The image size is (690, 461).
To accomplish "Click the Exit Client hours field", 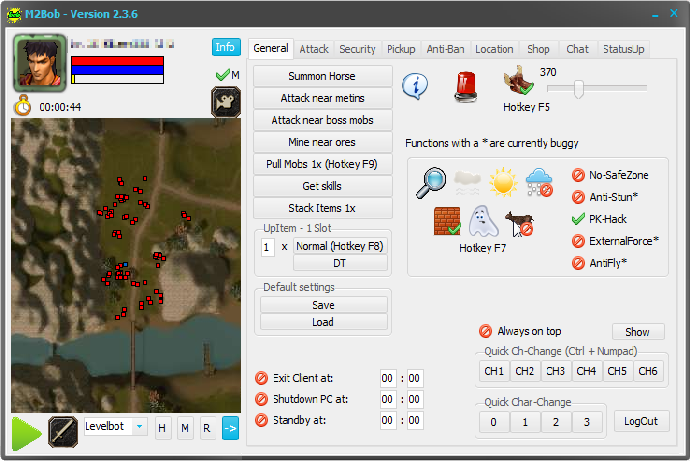I will [x=387, y=378].
